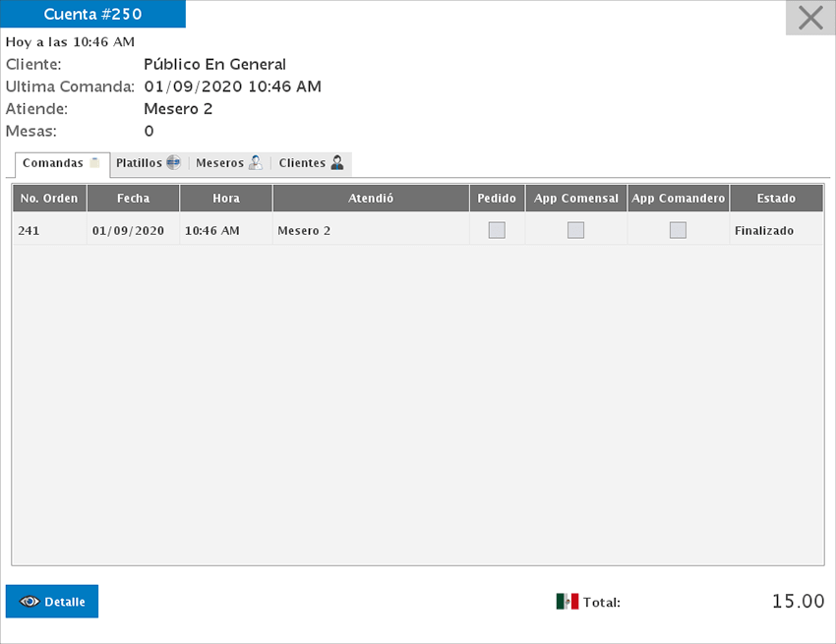Switch to the Platillos tab
The image size is (836, 644).
click(x=139, y=163)
